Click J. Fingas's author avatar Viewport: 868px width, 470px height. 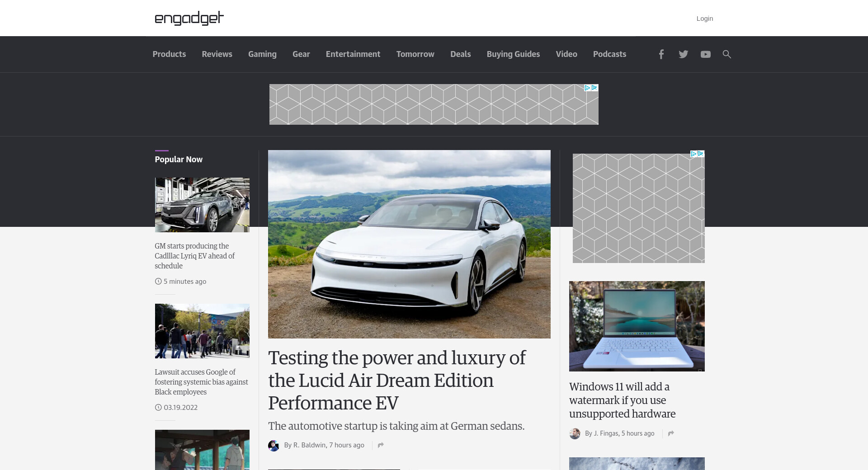pos(575,434)
